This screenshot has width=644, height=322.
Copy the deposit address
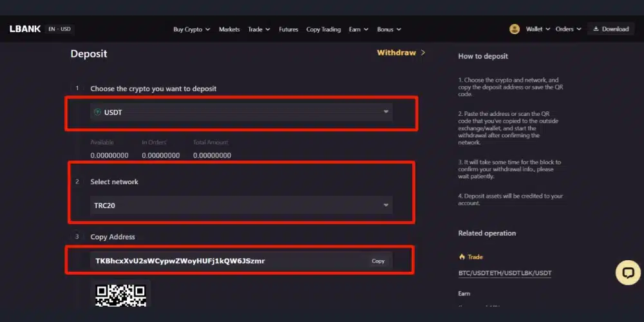pyautogui.click(x=378, y=261)
